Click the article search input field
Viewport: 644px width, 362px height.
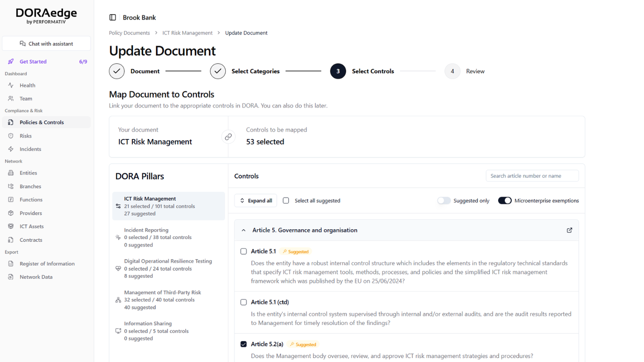(532, 176)
